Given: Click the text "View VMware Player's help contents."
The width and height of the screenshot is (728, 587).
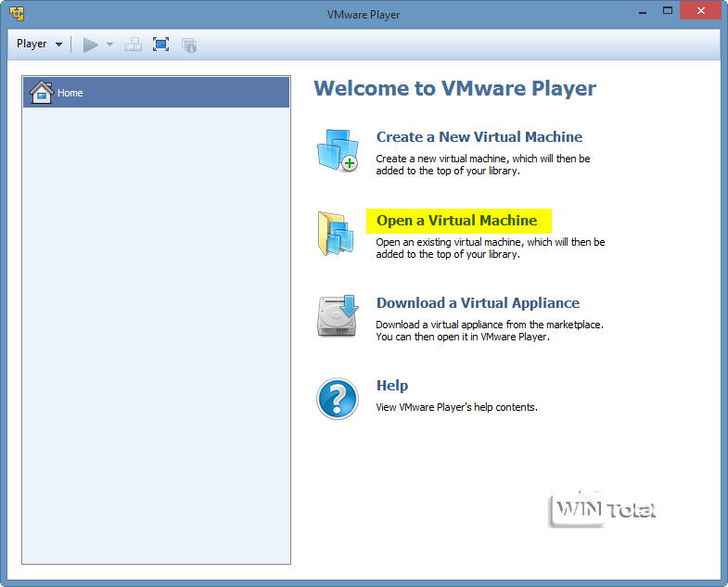Looking at the screenshot, I should (456, 407).
